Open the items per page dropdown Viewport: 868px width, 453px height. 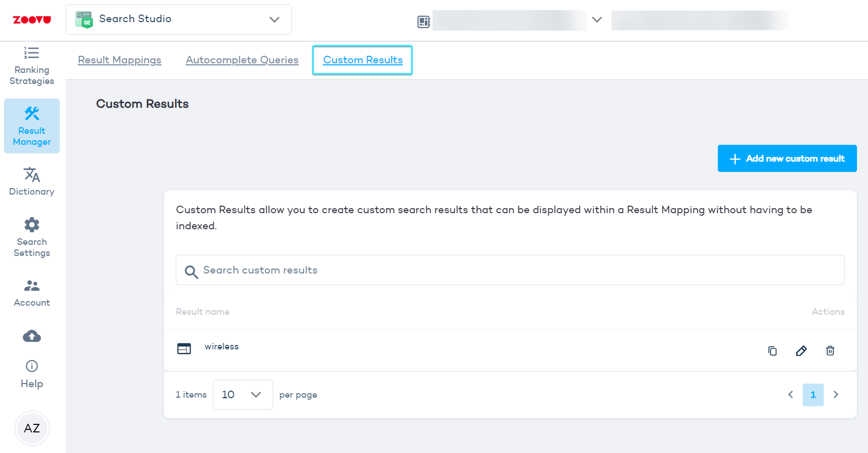pos(243,395)
